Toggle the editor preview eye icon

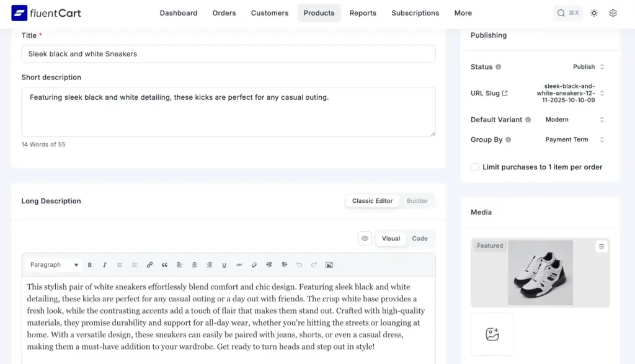coord(365,238)
